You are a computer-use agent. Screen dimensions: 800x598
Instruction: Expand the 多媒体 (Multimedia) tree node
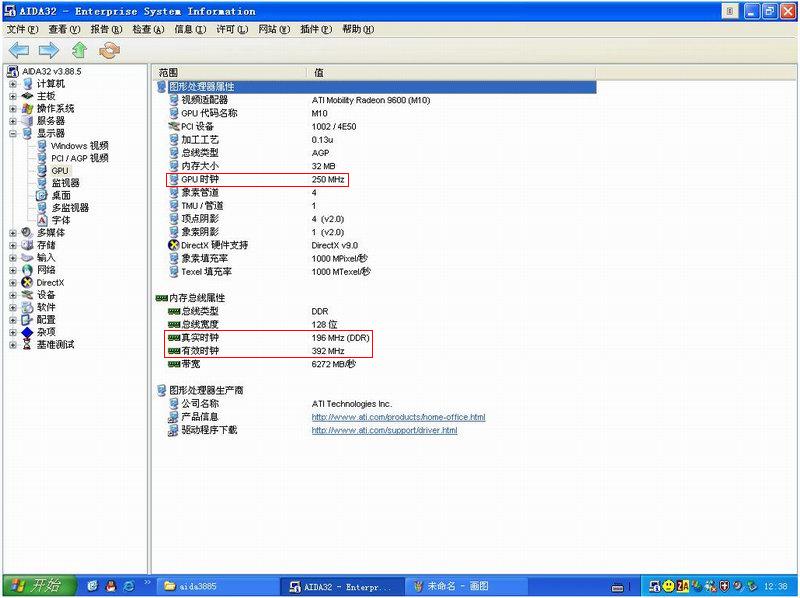[13, 233]
